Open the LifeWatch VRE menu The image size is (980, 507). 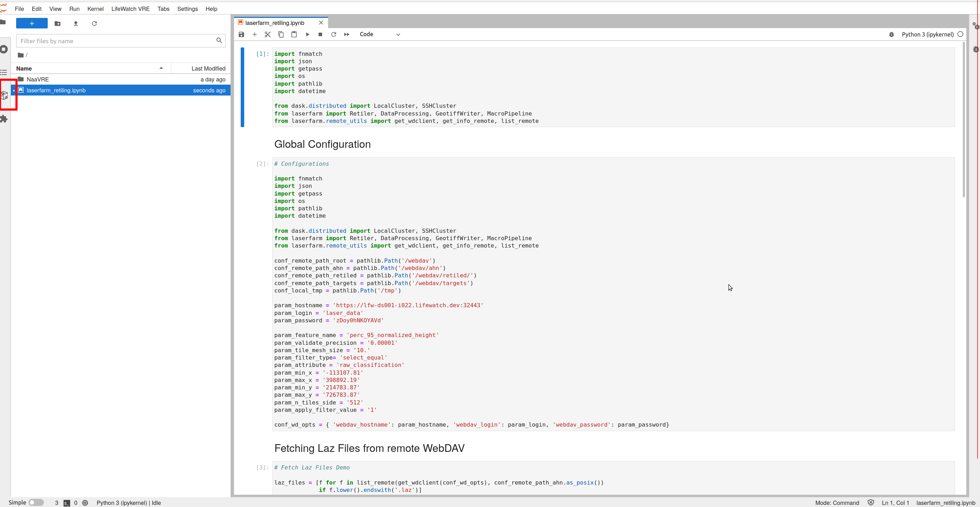(130, 9)
